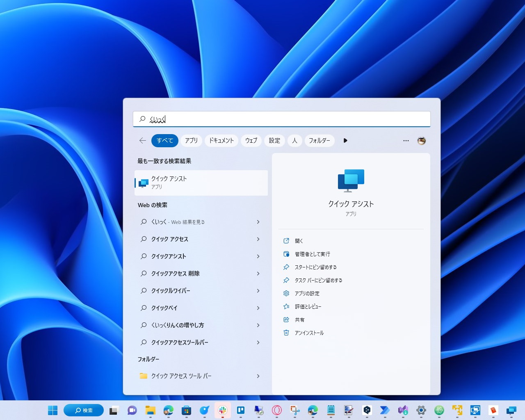The height and width of the screenshot is (420, 525).
Task: Launch Opera browser from the taskbar
Action: pyautogui.click(x=277, y=410)
